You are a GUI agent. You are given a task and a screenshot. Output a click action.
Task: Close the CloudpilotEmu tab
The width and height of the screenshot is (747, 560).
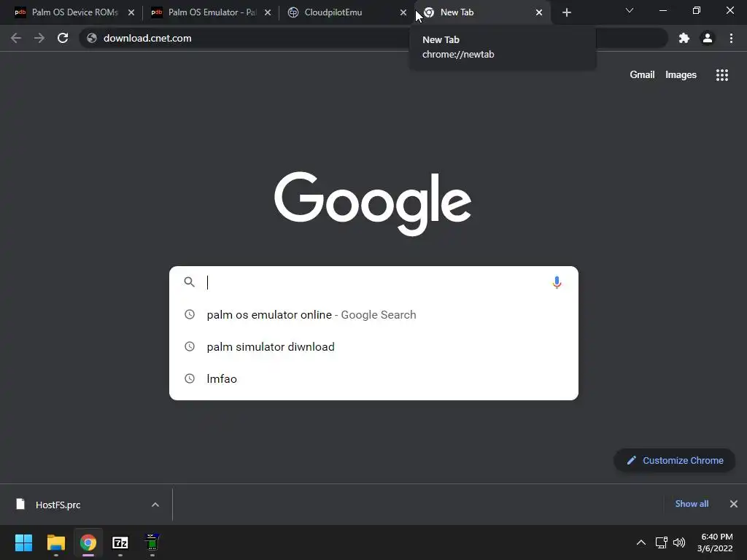(x=403, y=12)
